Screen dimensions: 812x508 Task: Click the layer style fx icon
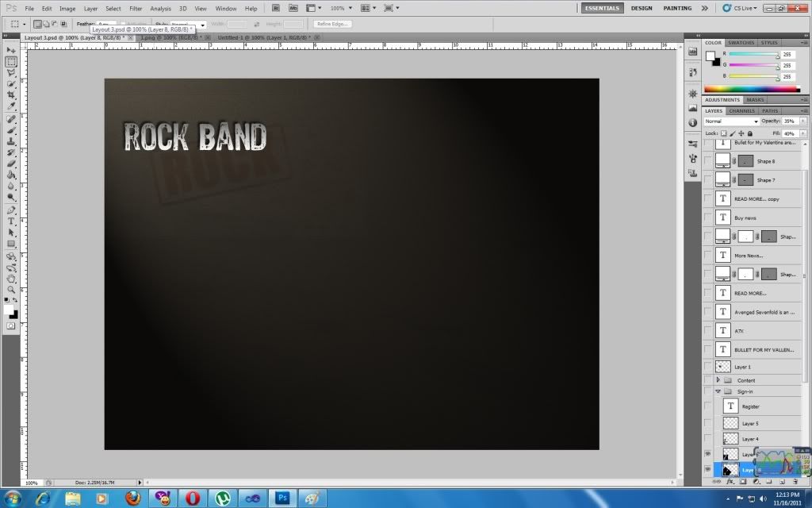[730, 482]
